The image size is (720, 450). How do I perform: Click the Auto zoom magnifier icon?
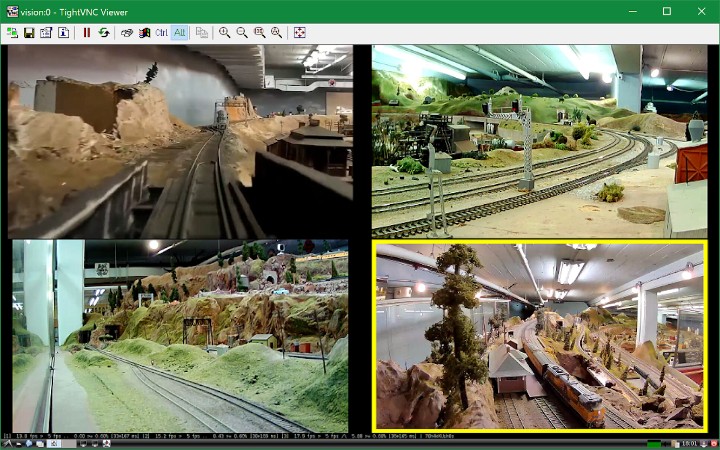(x=276, y=33)
